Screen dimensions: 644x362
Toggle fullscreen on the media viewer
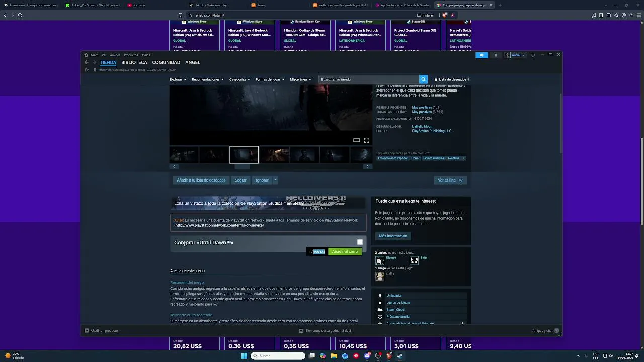pyautogui.click(x=367, y=140)
